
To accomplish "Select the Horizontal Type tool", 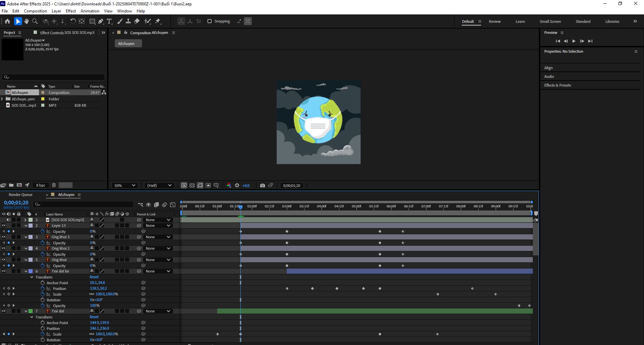I will [x=109, y=21].
